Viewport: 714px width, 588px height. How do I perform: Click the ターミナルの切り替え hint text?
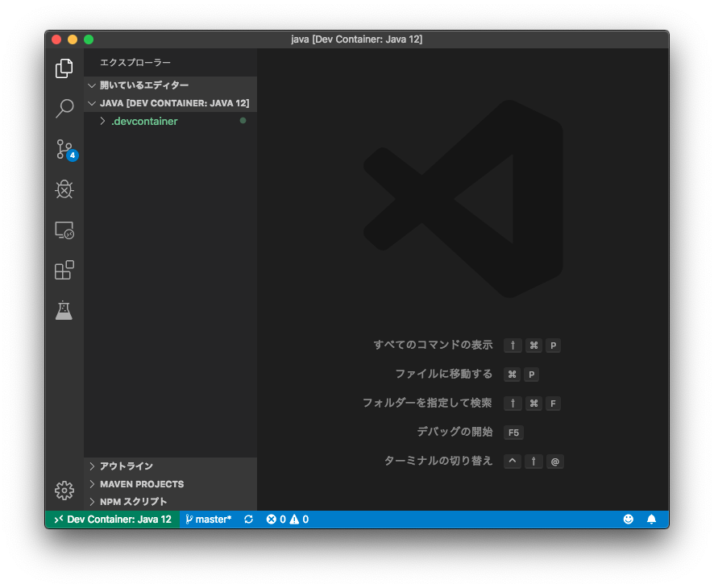[x=438, y=461]
